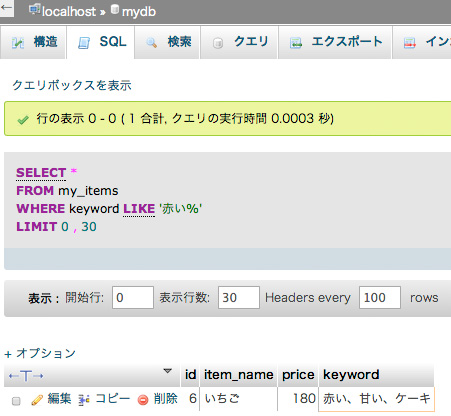The width and height of the screenshot is (451, 416).
Task: Click the query tab database icon
Action: click(218, 43)
